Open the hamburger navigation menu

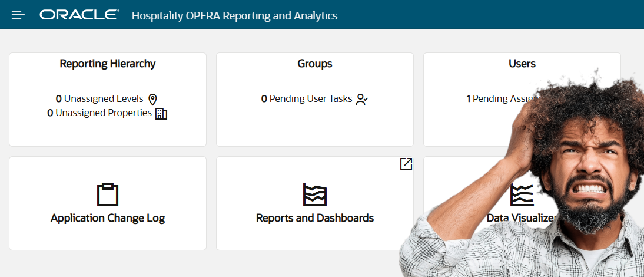tap(18, 15)
